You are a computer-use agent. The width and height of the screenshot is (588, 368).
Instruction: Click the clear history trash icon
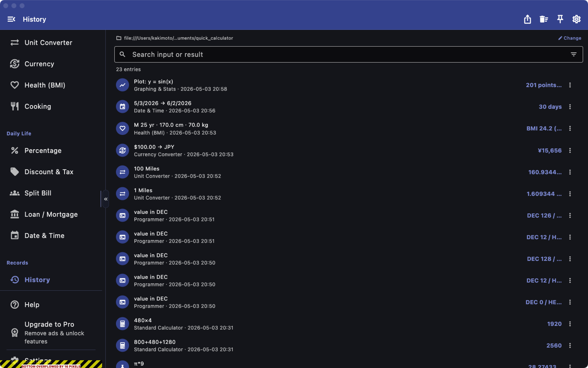coord(543,19)
